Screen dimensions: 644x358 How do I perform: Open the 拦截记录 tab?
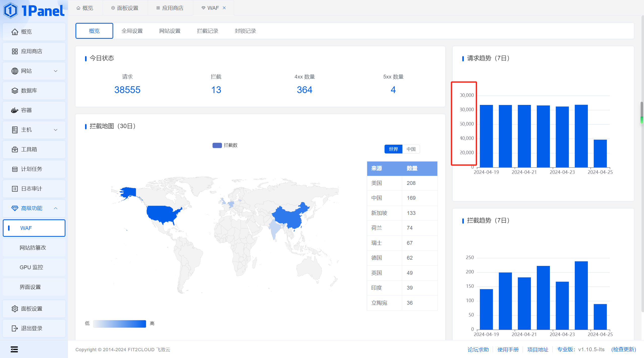pos(207,31)
